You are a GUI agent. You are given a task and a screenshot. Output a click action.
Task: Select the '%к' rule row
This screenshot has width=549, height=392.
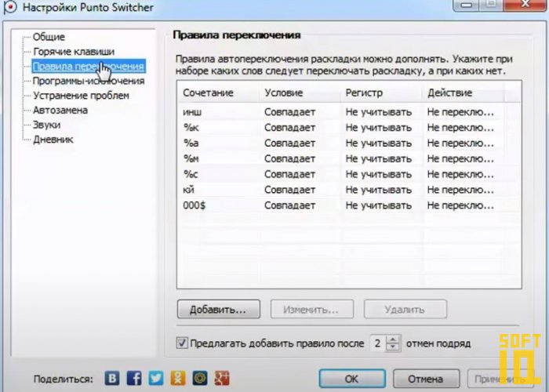[x=349, y=127]
